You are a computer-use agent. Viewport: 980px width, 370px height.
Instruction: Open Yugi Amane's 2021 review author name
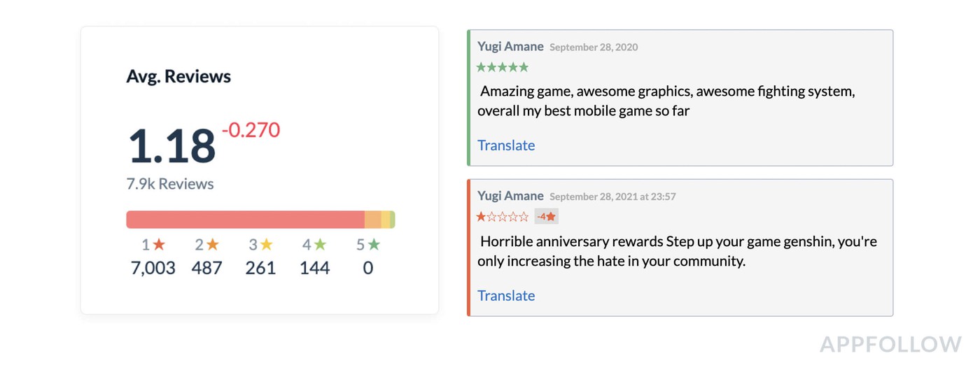pyautogui.click(x=510, y=197)
